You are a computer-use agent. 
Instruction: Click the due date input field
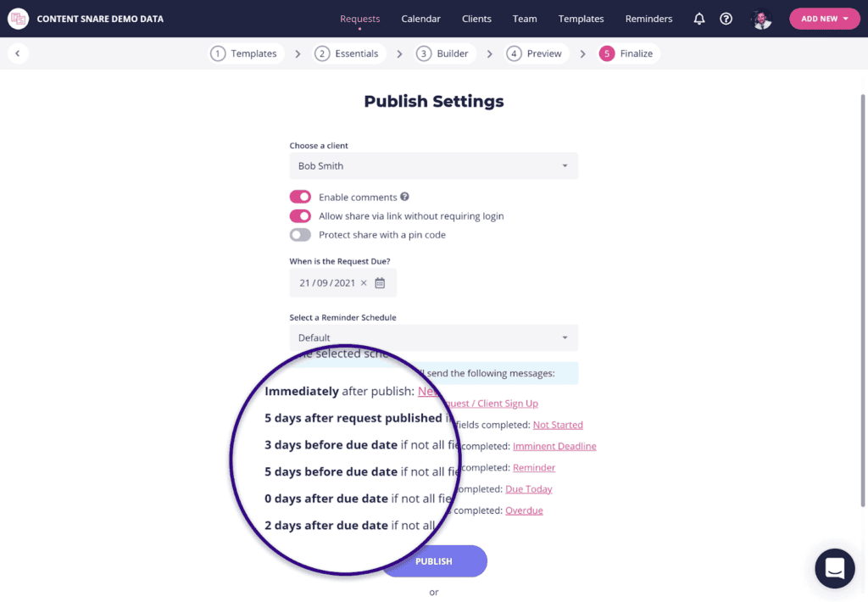[342, 283]
